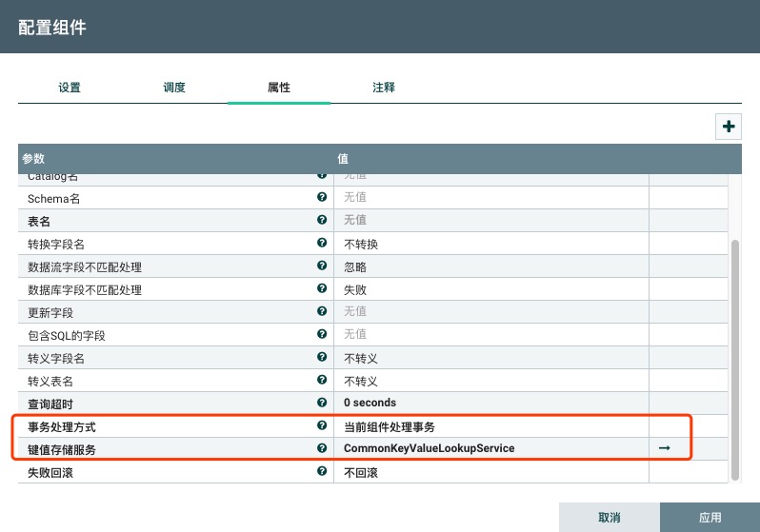Click the empty value field for 表名
760x532 pixels.
490,221
